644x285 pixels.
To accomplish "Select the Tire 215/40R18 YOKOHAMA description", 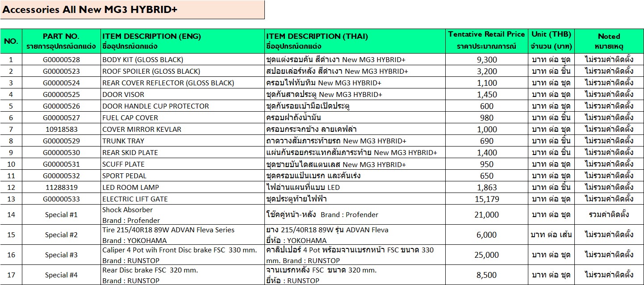I will [x=184, y=235].
